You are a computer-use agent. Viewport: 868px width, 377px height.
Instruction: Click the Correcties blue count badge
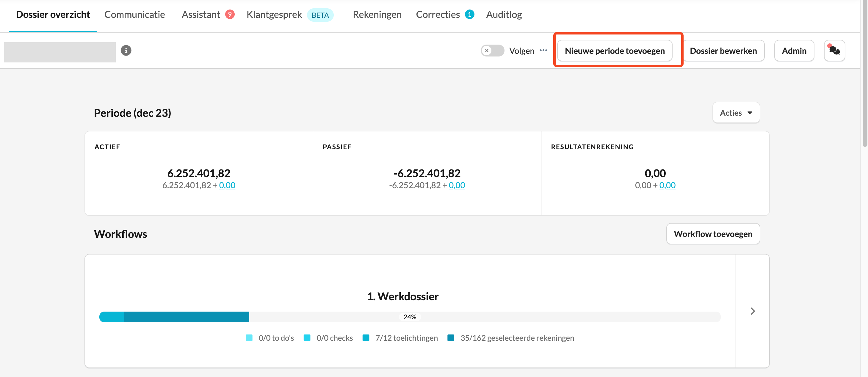point(469,15)
